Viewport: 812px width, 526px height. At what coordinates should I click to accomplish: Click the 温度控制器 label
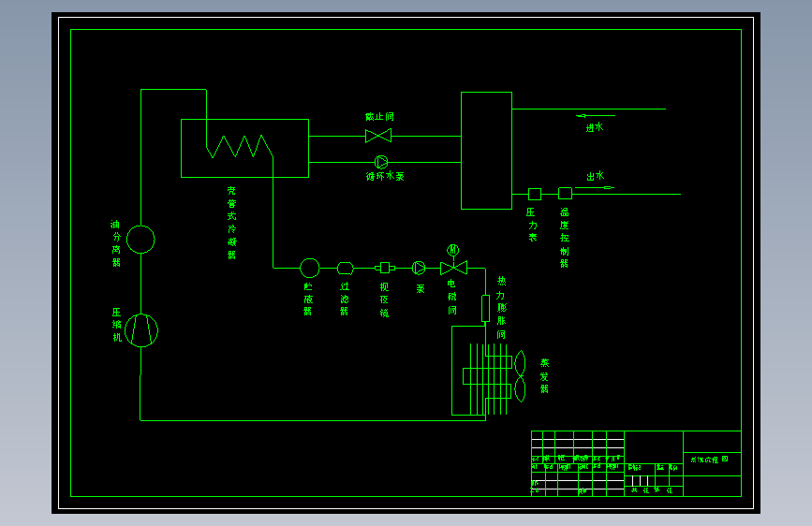coord(565,238)
